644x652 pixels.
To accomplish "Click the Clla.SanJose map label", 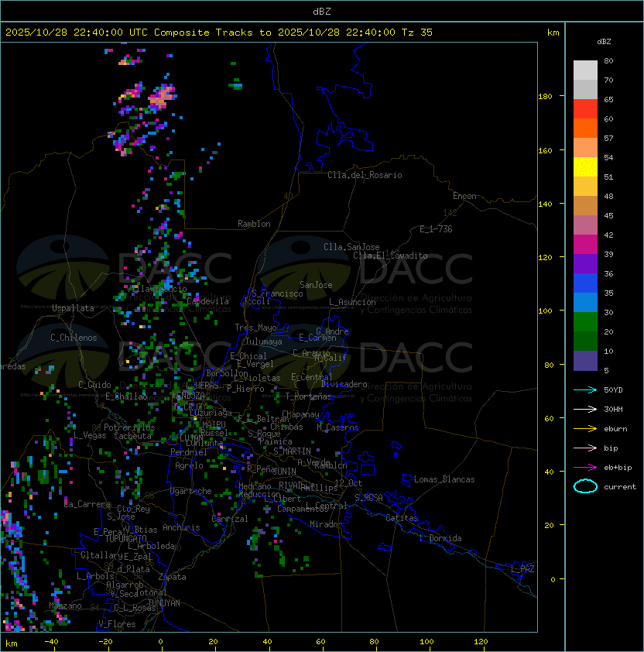I will click(x=351, y=247).
